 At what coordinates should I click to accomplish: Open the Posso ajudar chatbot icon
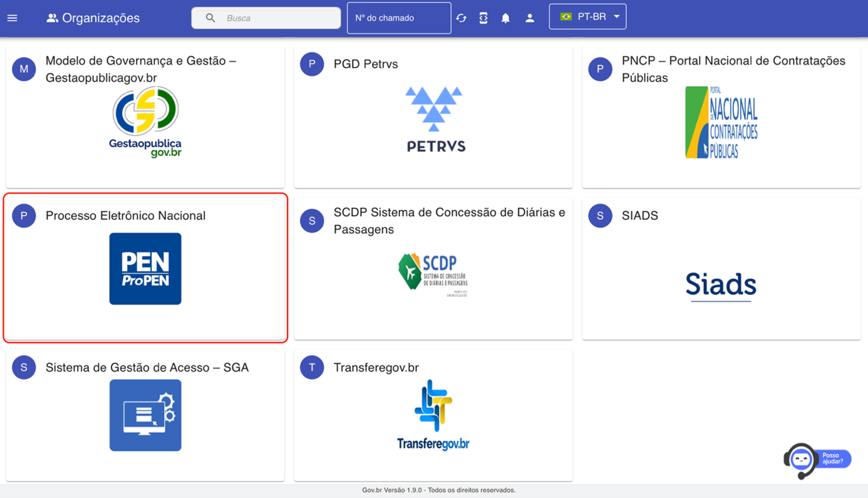click(817, 460)
